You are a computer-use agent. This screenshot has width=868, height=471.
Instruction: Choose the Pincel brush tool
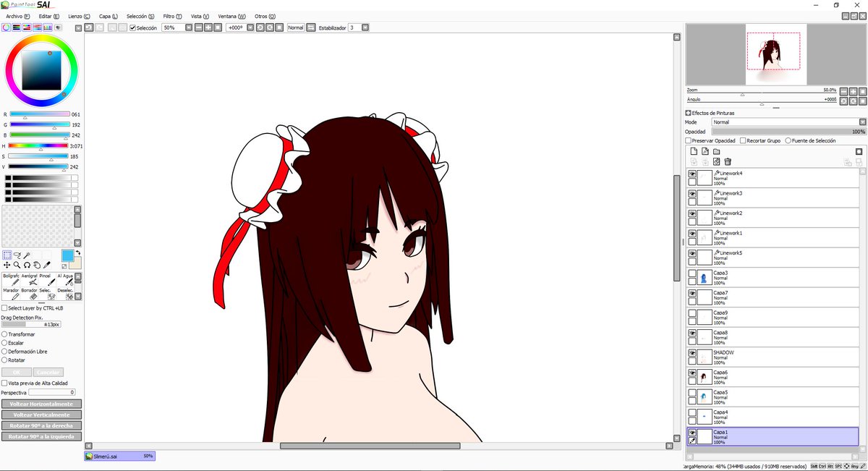[x=47, y=279]
